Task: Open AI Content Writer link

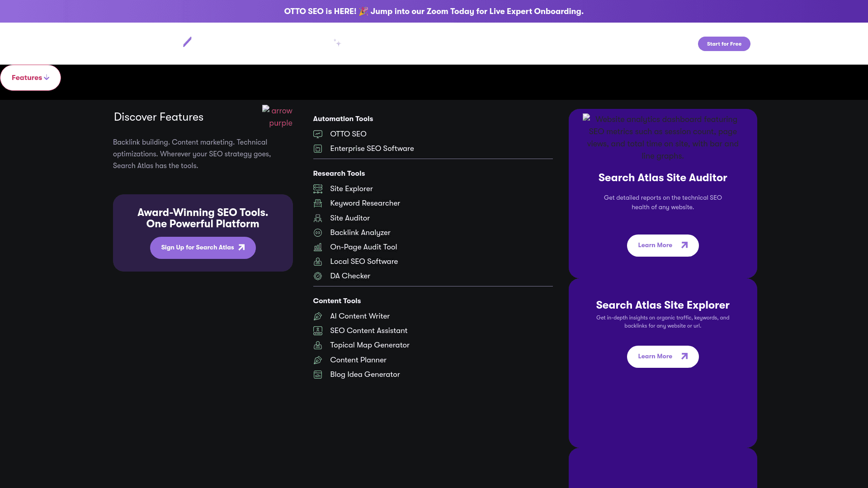Action: tap(360, 316)
